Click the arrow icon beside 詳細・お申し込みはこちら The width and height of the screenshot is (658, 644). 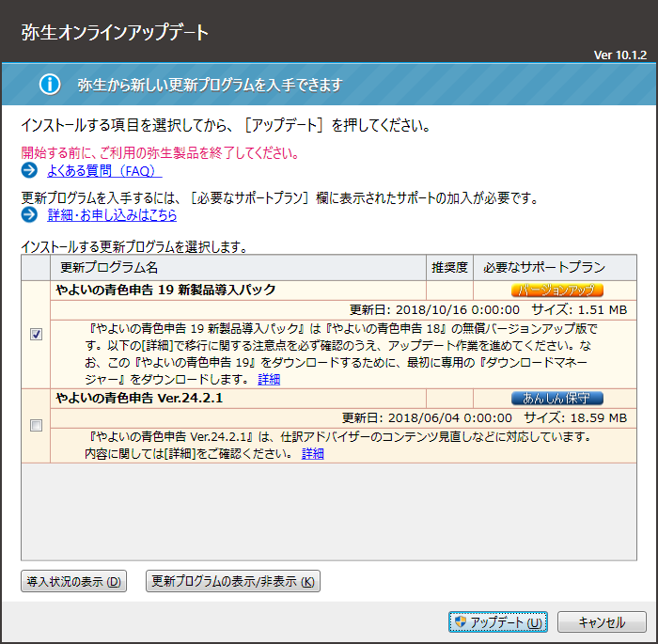pyautogui.click(x=29, y=214)
